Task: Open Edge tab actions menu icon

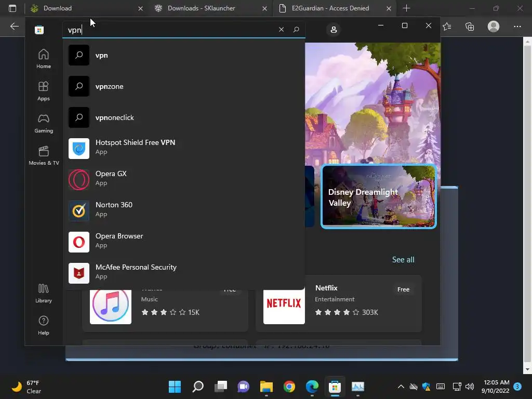Action: [12, 8]
